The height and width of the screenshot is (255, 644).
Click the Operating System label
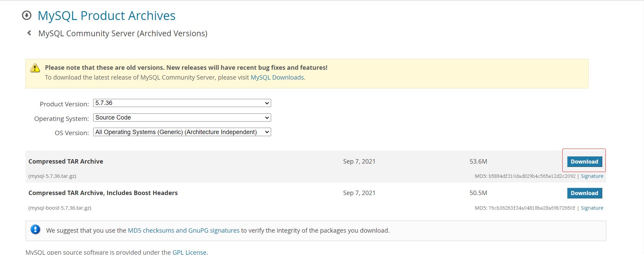(x=61, y=119)
